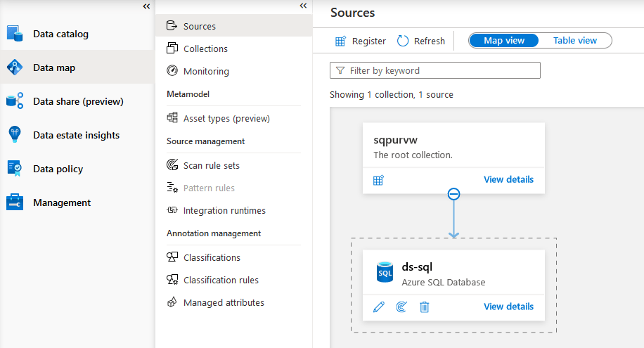This screenshot has width=644, height=348.
Task: Collapse the sqpurvw collection node
Action: point(453,194)
